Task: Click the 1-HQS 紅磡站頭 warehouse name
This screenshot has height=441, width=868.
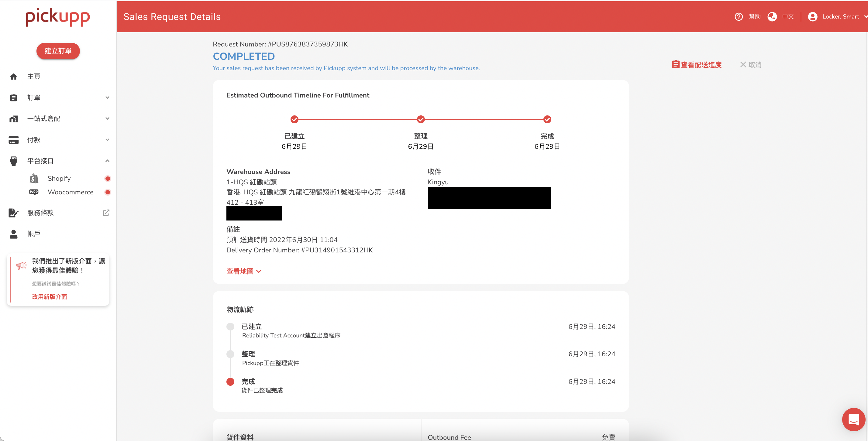Action: [252, 182]
